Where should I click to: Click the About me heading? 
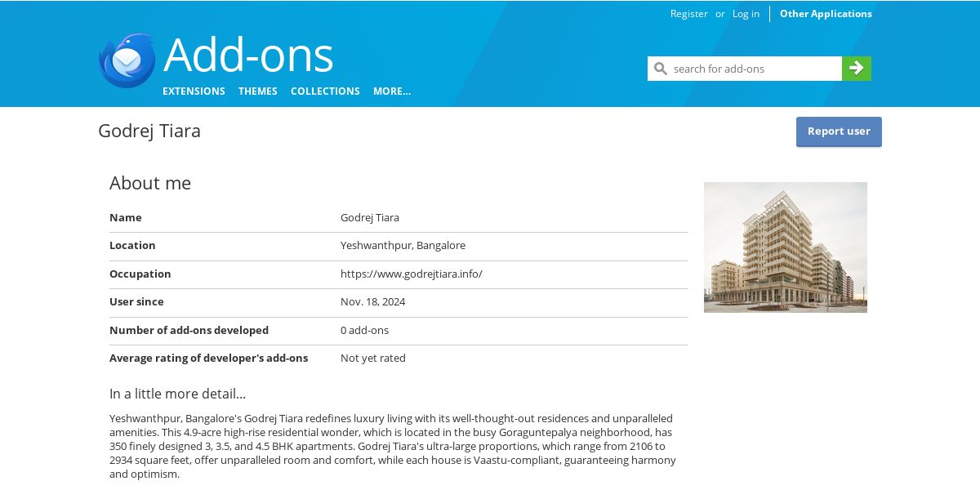(x=150, y=183)
